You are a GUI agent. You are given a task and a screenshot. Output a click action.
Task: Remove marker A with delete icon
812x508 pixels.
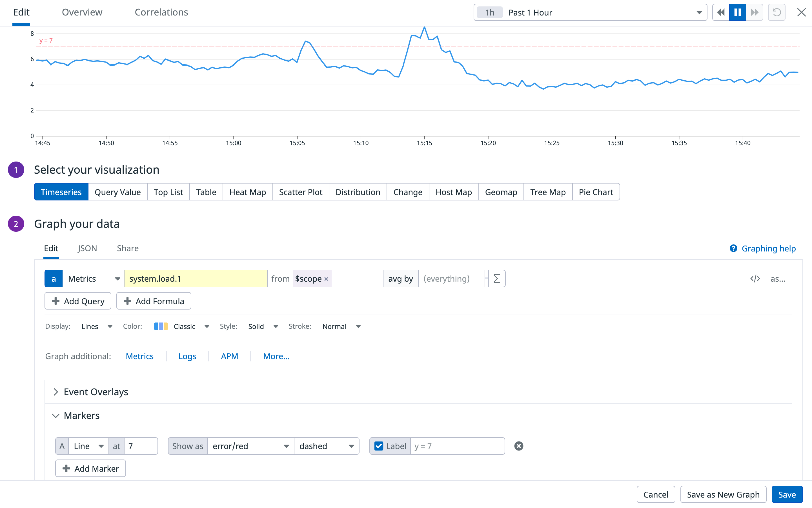518,446
